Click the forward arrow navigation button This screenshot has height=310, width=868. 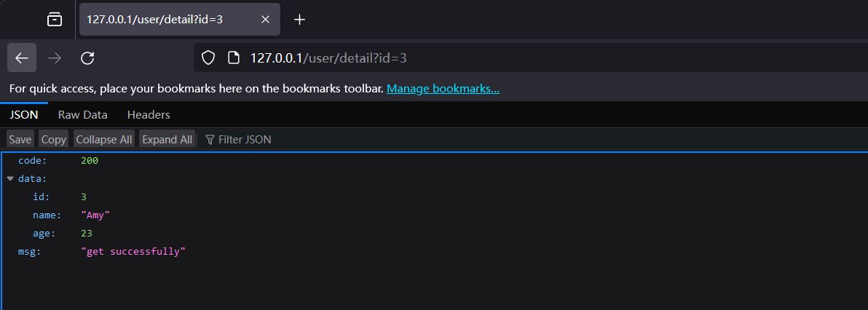(54, 58)
